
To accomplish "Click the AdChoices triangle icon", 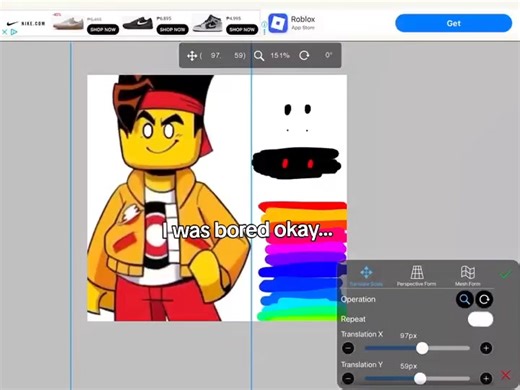I will tap(14, 32).
